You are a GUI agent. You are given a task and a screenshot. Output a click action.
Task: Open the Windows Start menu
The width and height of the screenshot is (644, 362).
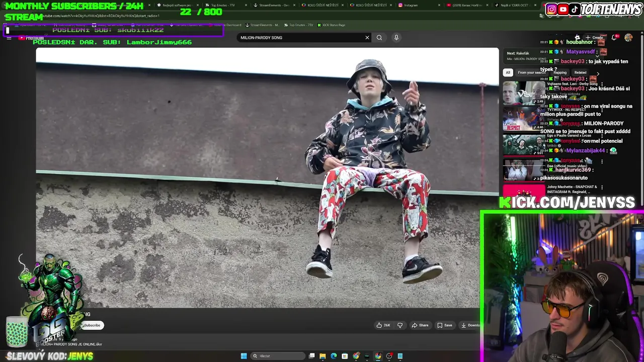click(x=244, y=356)
